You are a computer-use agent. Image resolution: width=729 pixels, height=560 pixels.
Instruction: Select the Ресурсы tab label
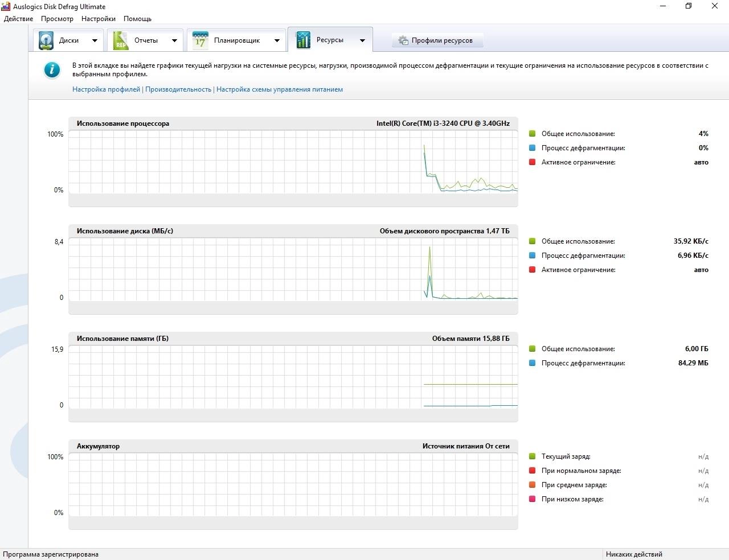[330, 40]
